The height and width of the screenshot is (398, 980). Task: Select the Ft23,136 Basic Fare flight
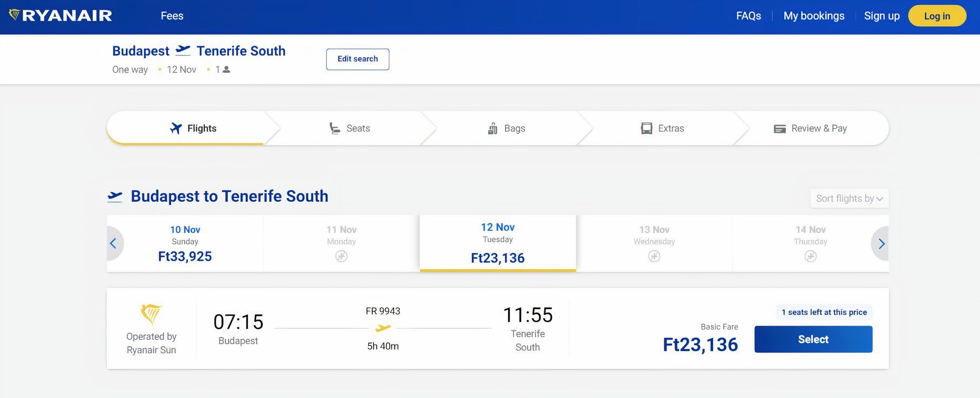(813, 339)
